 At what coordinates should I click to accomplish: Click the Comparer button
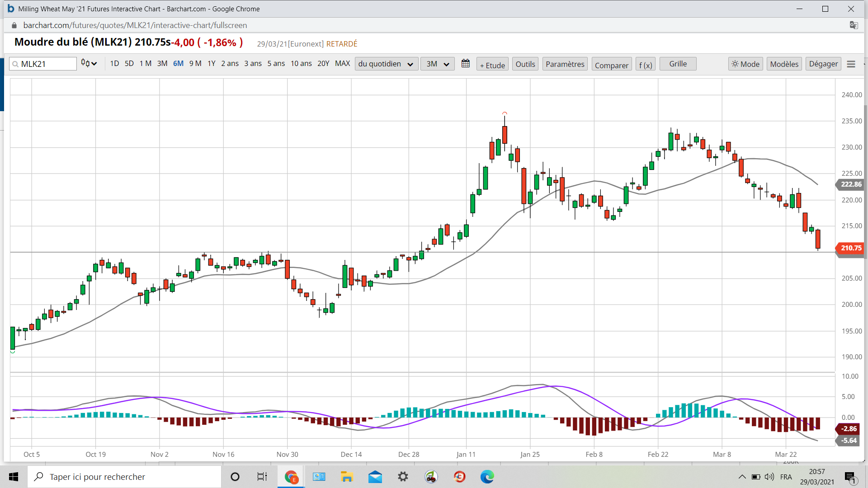point(611,65)
